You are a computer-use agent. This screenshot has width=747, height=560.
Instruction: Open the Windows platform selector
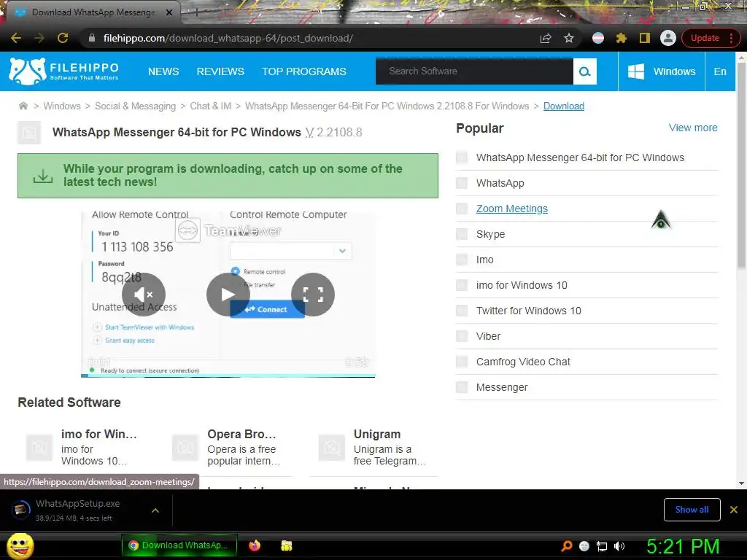coord(662,71)
